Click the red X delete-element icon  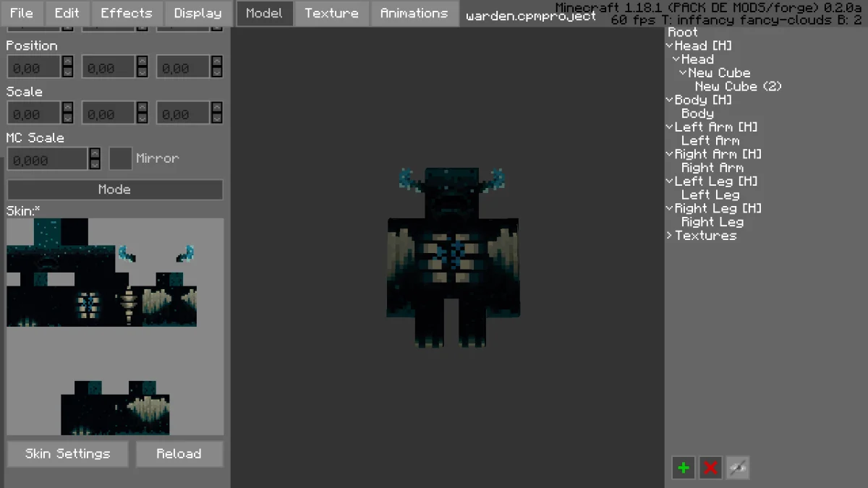point(711,468)
